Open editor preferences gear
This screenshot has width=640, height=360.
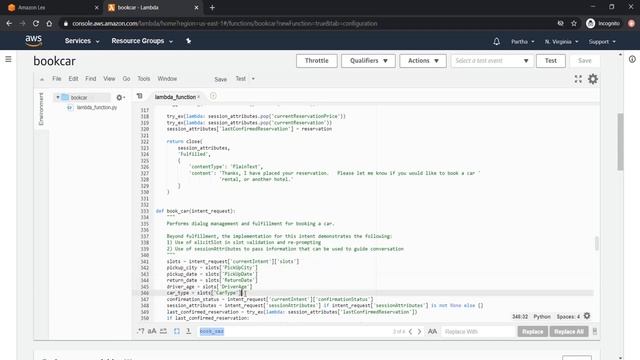pyautogui.click(x=593, y=79)
